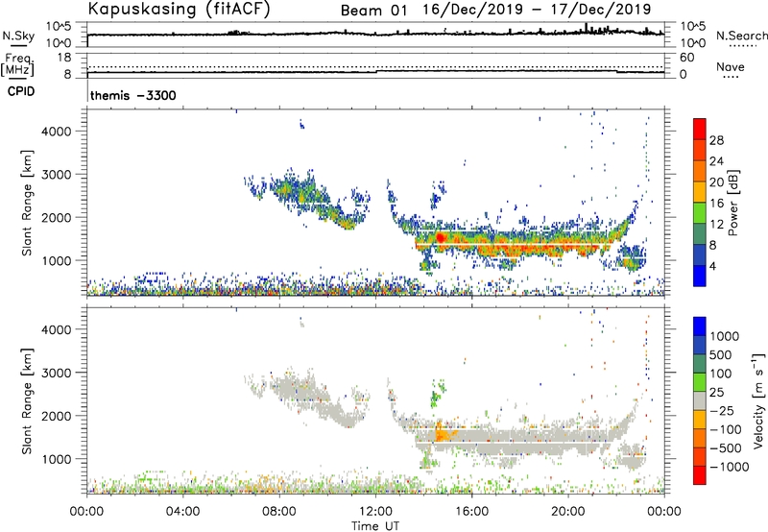
Task: Click the '4000' range tick on the power panel
Action: coord(57,132)
